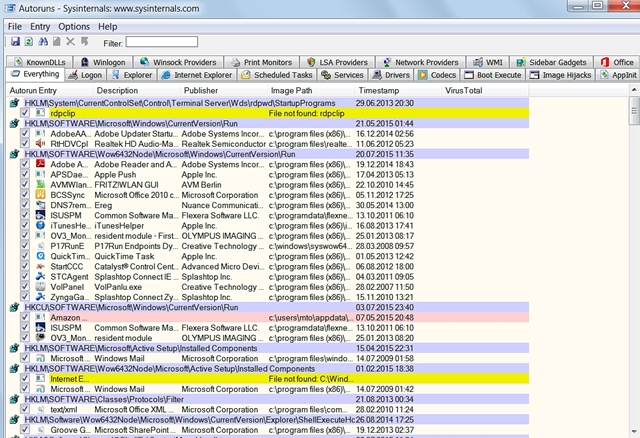Open the Entry menu
Screen dimensions: 640x438
coord(40,27)
